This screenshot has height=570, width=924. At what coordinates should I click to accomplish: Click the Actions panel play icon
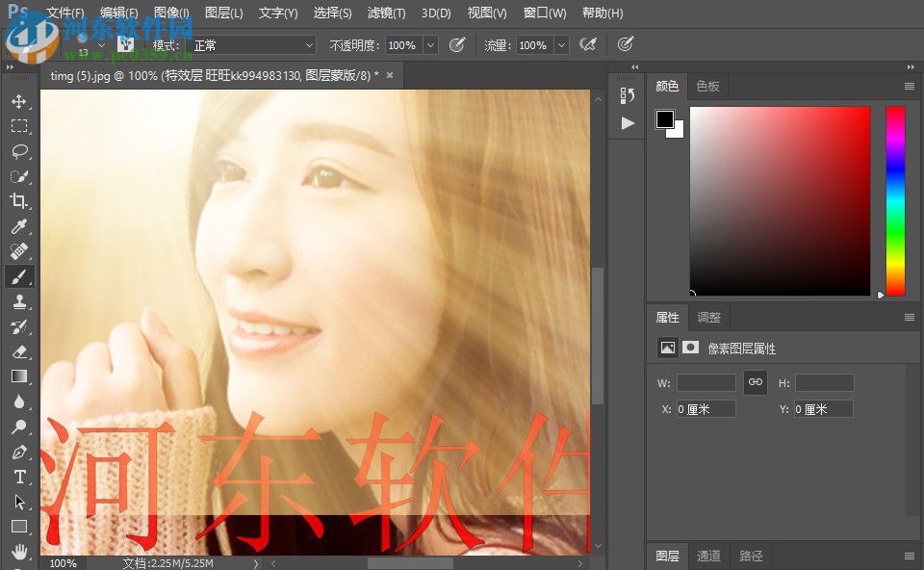628,123
